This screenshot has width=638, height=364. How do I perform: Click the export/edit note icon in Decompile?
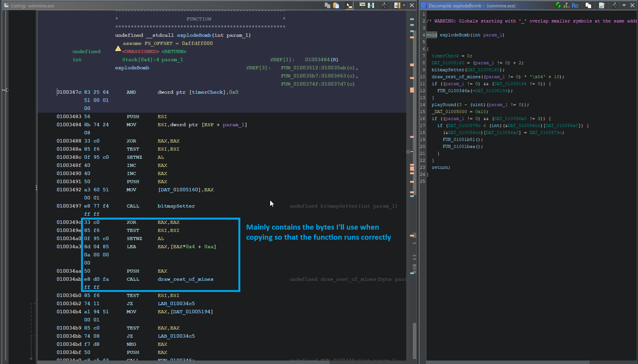click(x=602, y=5)
